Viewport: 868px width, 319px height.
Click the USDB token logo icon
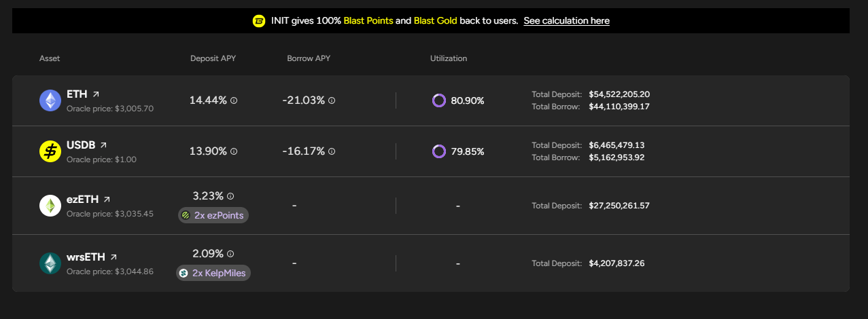click(x=50, y=151)
